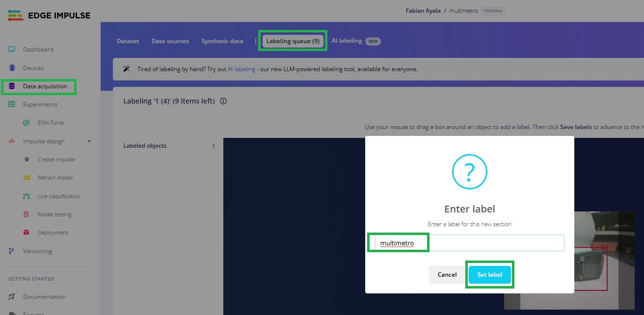Image resolution: width=644 pixels, height=315 pixels.
Task: Open EON Tuner compass icon
Action: (27, 123)
